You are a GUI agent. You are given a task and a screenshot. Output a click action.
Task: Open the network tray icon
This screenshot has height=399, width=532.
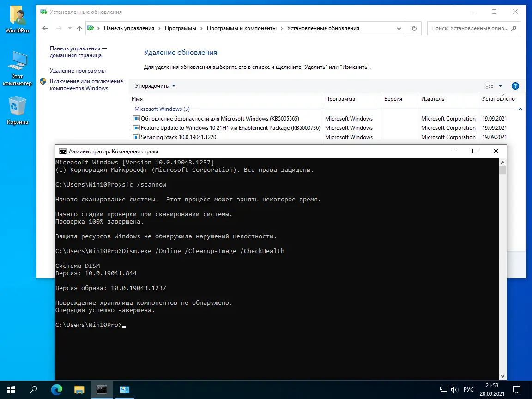(443, 389)
